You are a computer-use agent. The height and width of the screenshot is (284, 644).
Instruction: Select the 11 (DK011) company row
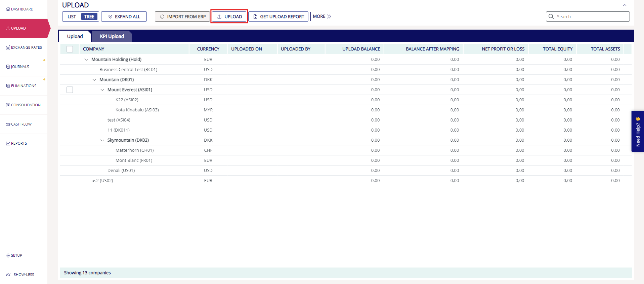point(346,130)
